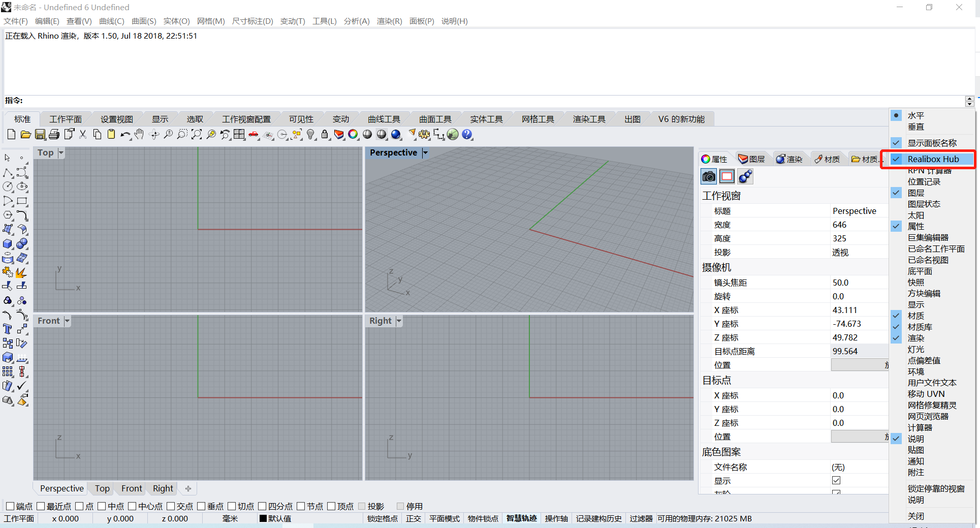Click the lock objects padlock icon
The width and height of the screenshot is (980, 528).
pos(325,135)
